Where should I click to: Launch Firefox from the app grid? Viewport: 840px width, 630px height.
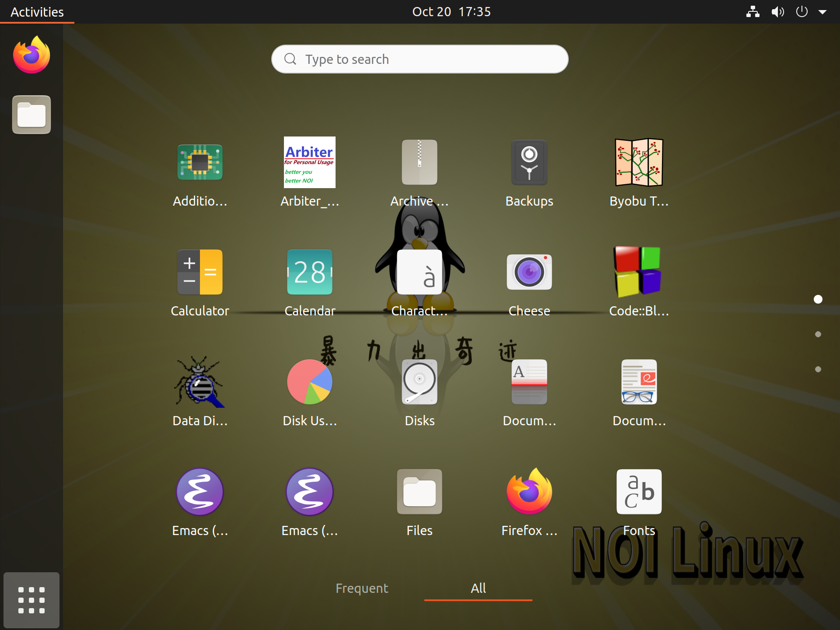[x=529, y=492]
